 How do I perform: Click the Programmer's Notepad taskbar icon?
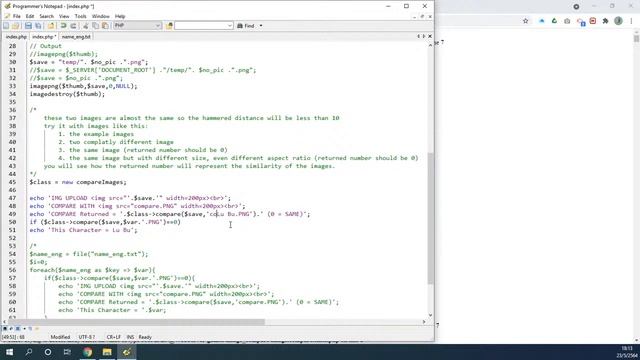[127, 352]
